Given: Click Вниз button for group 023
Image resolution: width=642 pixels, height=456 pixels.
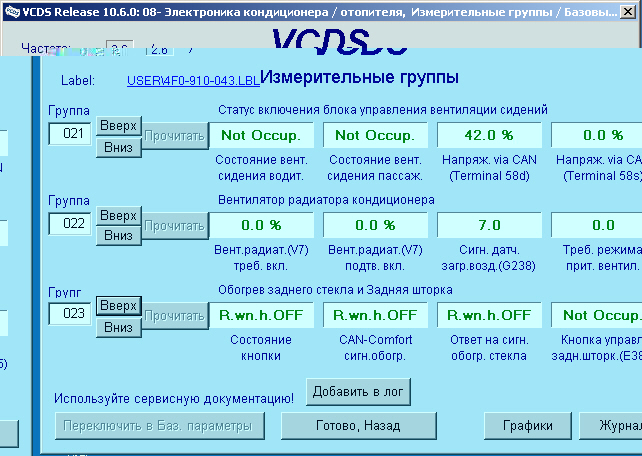Looking at the screenshot, I should click(x=119, y=328).
